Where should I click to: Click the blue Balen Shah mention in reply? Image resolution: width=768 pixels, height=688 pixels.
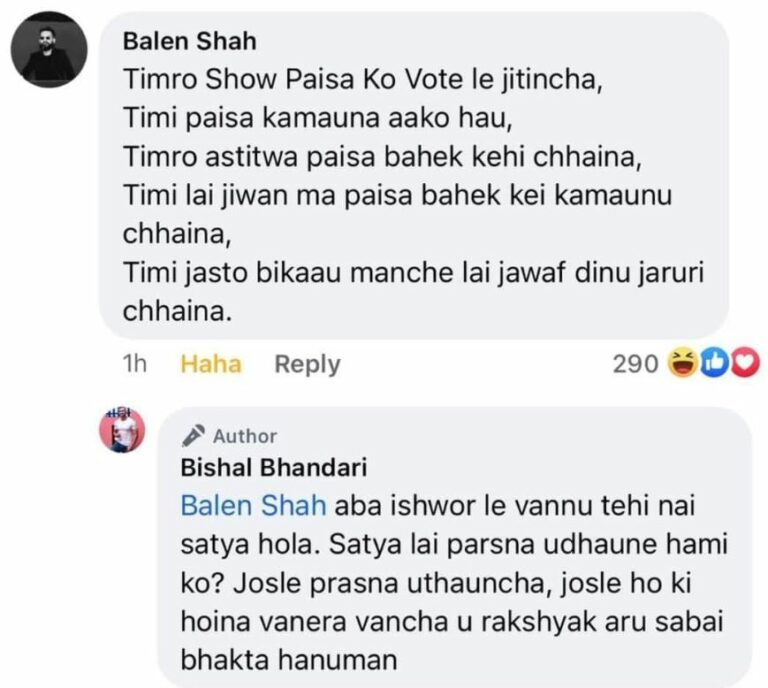pyautogui.click(x=253, y=506)
